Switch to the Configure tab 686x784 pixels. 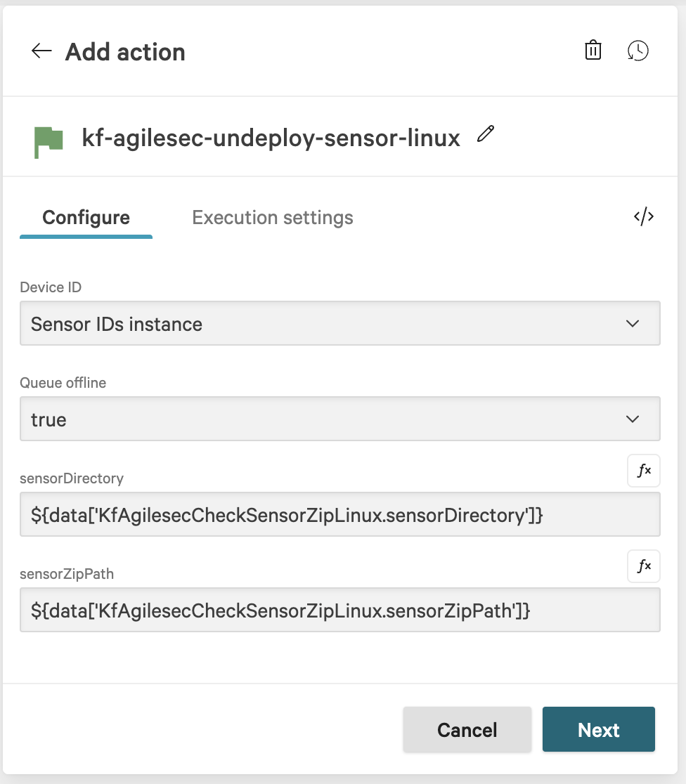86,218
